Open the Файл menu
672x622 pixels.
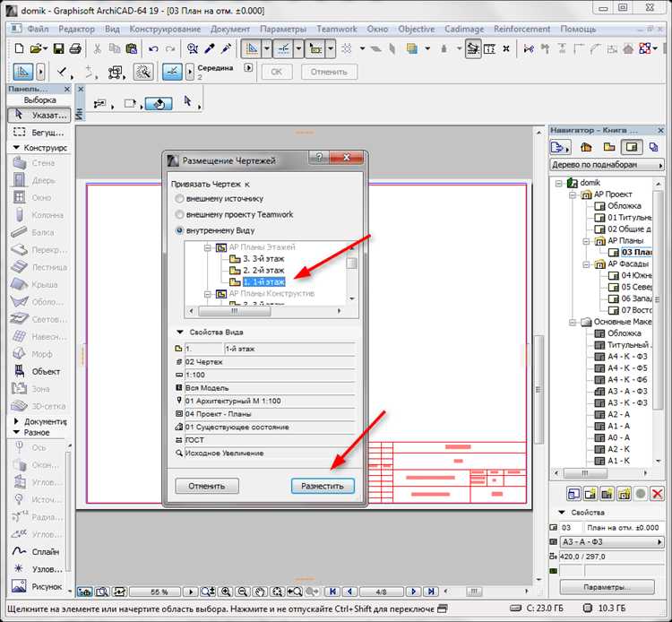click(x=38, y=30)
